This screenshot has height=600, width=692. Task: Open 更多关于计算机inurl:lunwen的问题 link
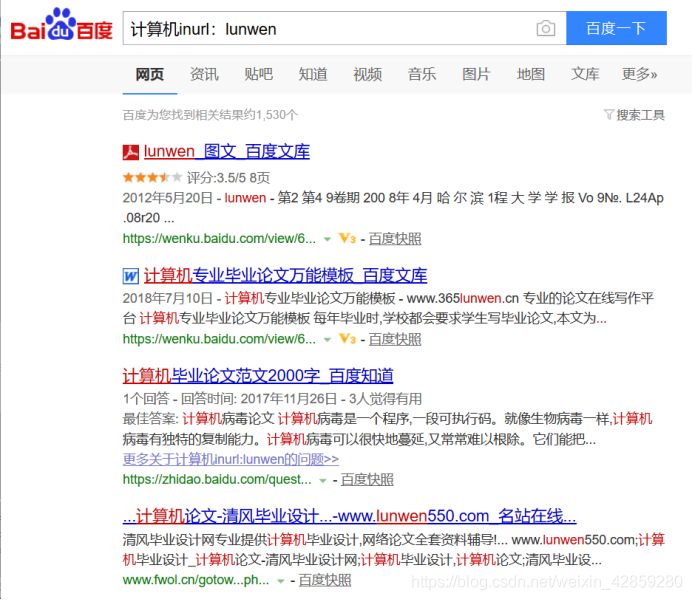231,459
